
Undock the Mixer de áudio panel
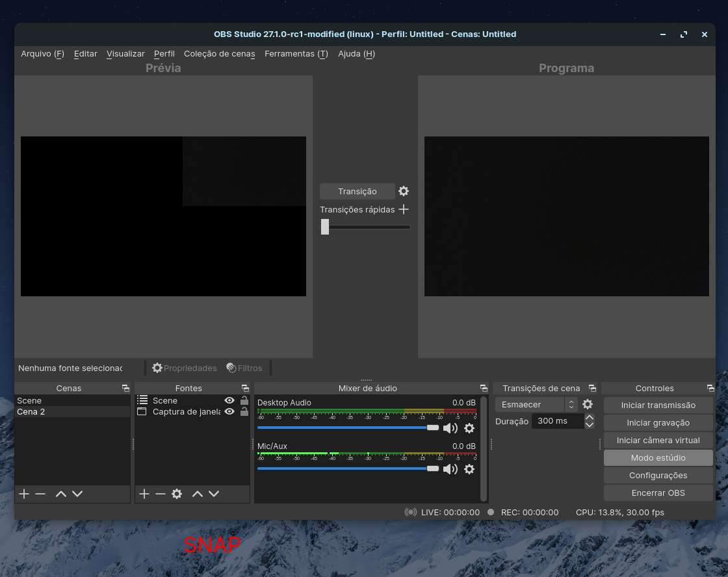click(484, 388)
